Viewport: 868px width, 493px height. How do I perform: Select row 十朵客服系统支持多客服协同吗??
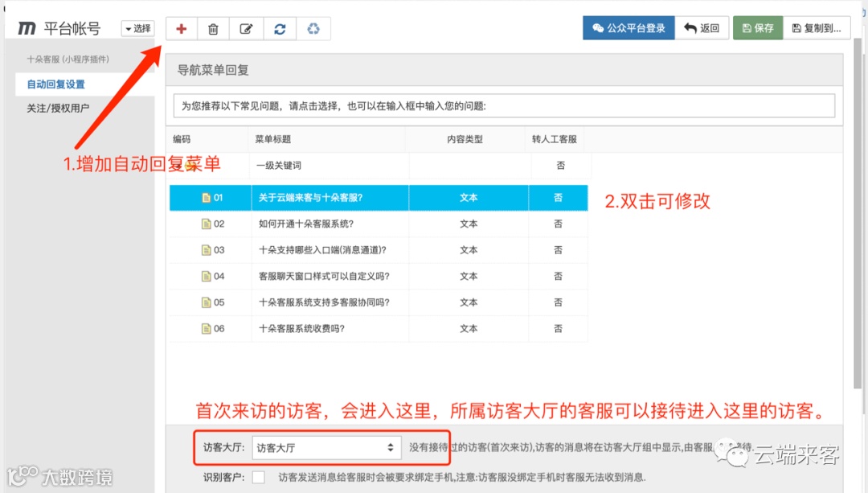pos(379,302)
